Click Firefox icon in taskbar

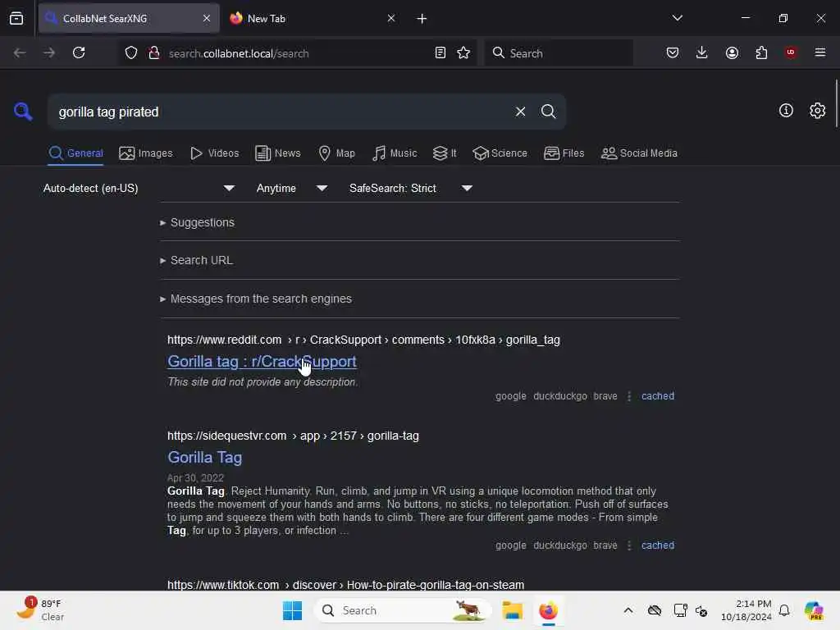tap(548, 610)
